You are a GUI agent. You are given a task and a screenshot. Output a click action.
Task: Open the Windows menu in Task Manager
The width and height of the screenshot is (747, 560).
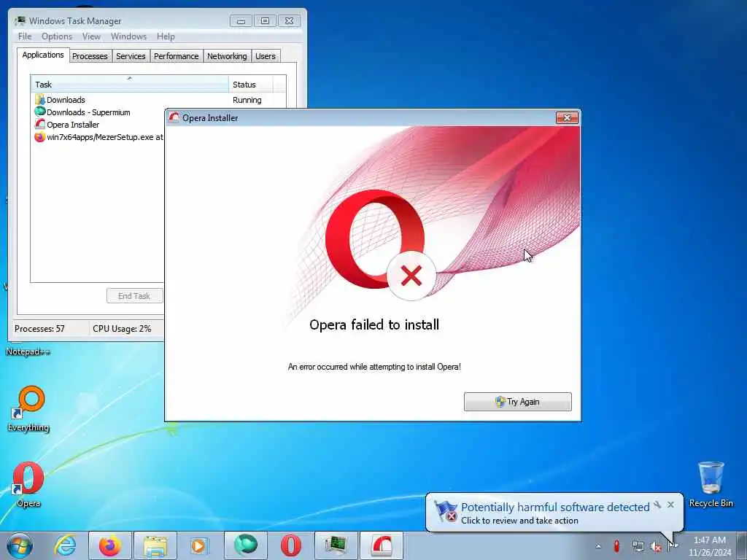pyautogui.click(x=128, y=36)
